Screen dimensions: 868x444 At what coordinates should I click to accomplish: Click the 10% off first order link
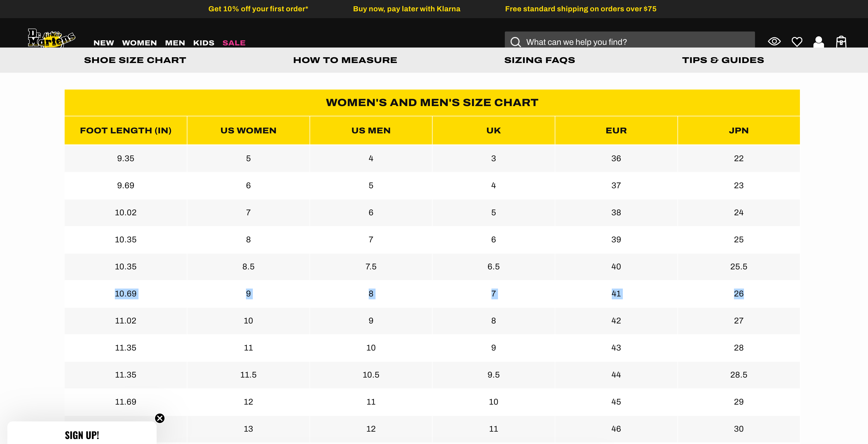(x=258, y=9)
